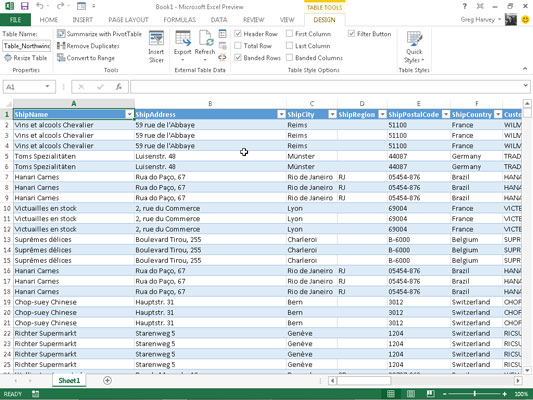This screenshot has height=400, width=533.
Task: Expand the ShipCountry filter dropdown
Action: click(498, 115)
